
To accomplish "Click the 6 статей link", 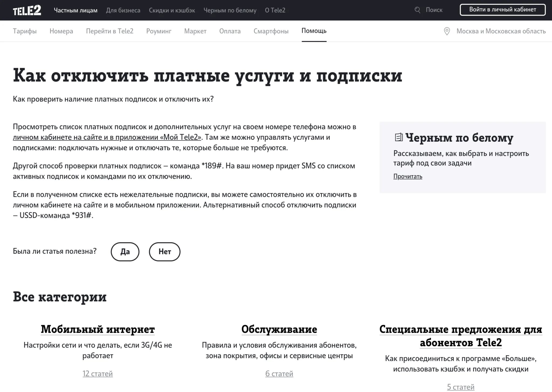I will tap(279, 374).
